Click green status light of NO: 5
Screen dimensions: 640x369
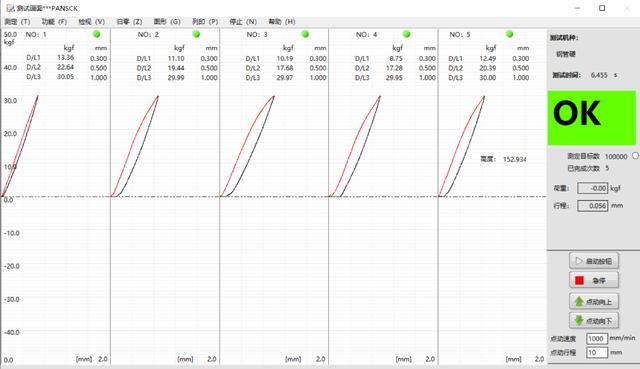[509, 34]
